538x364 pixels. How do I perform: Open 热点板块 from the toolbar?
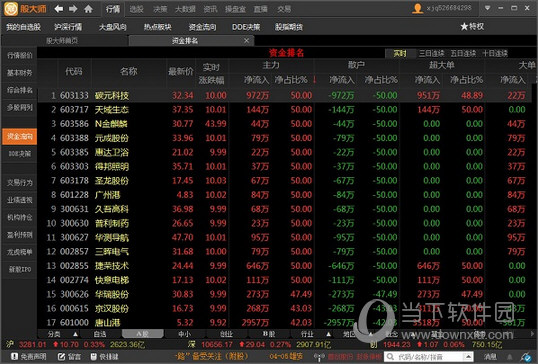coord(157,27)
